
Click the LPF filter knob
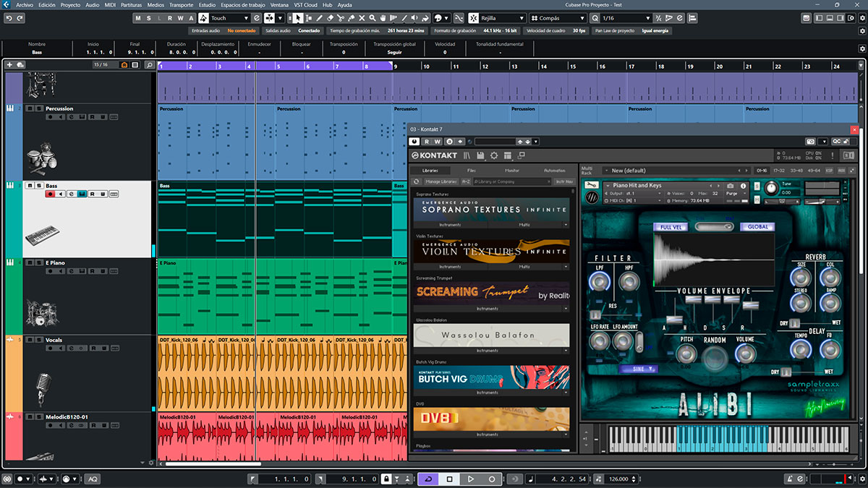coord(600,283)
